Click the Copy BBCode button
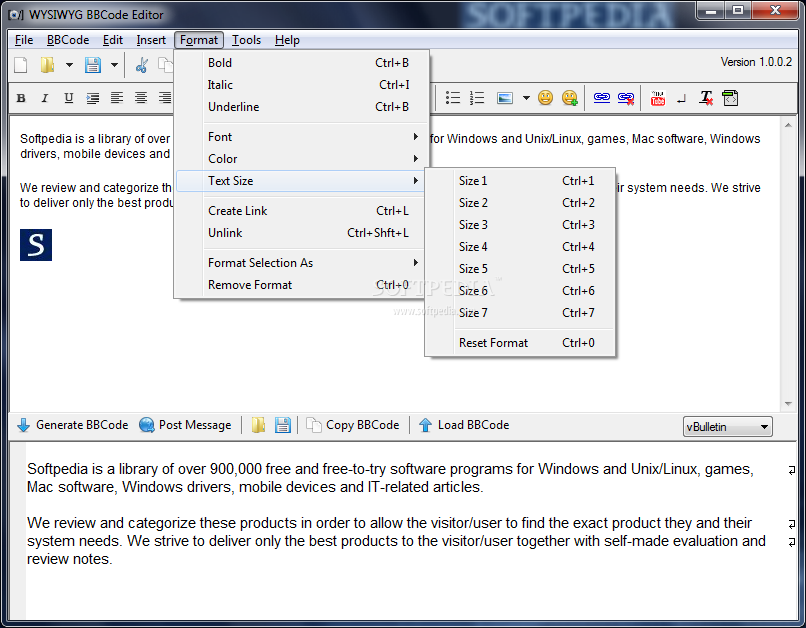This screenshot has width=806, height=628. 353,425
